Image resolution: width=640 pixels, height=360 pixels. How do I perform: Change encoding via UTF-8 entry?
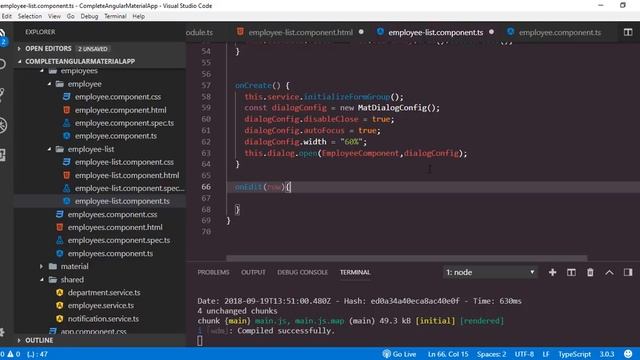click(524, 354)
